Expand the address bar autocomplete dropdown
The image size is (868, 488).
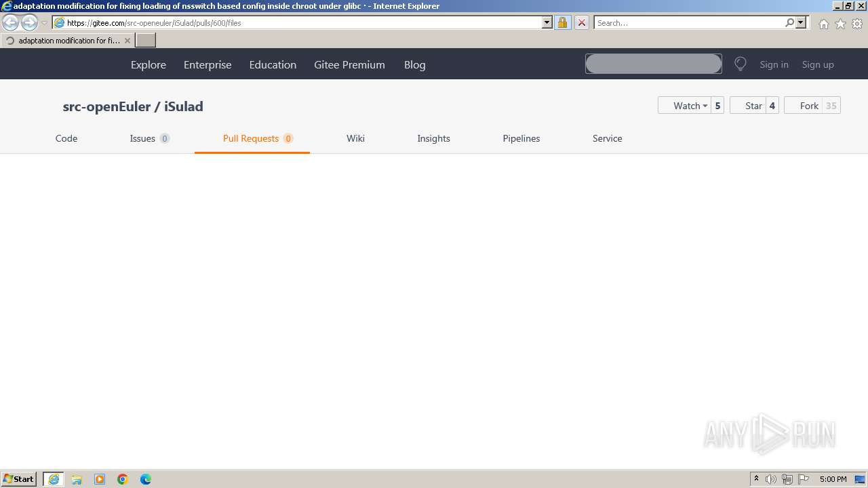[547, 22]
